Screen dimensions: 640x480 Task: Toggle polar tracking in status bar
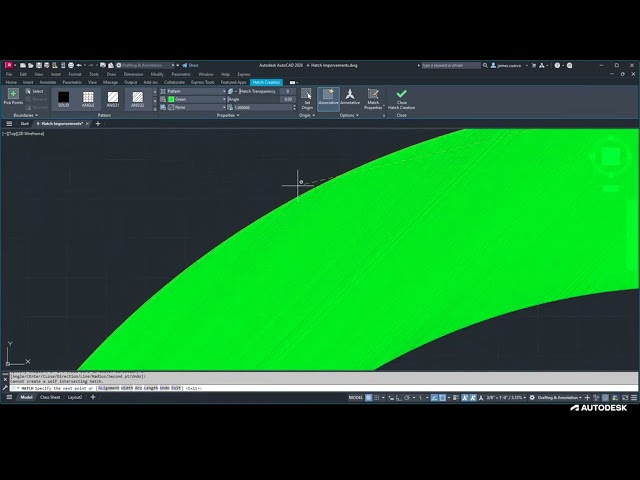click(407, 398)
